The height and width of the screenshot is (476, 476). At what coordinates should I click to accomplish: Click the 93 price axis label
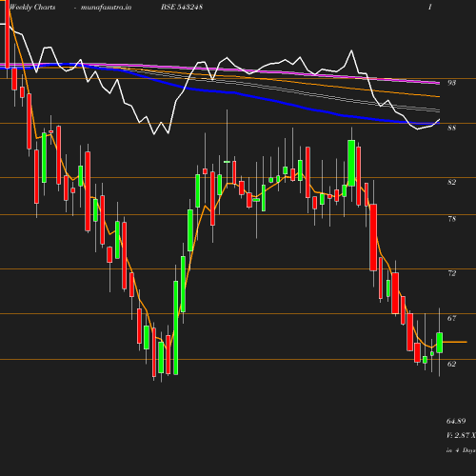pos(451,83)
